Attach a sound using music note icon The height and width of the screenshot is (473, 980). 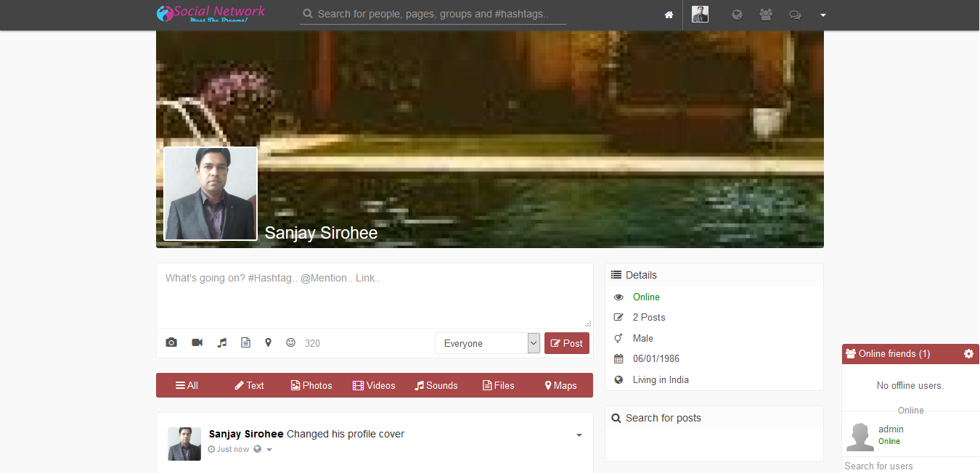pos(222,342)
